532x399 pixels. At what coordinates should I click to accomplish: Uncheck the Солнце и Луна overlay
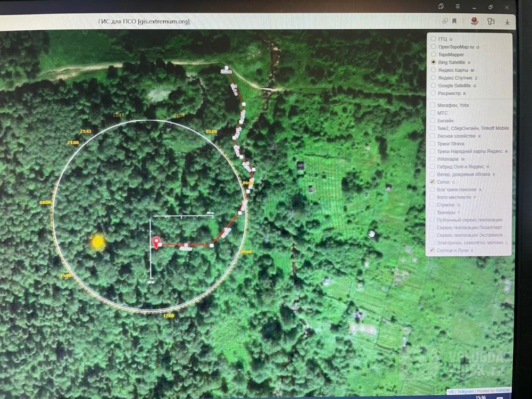point(432,250)
